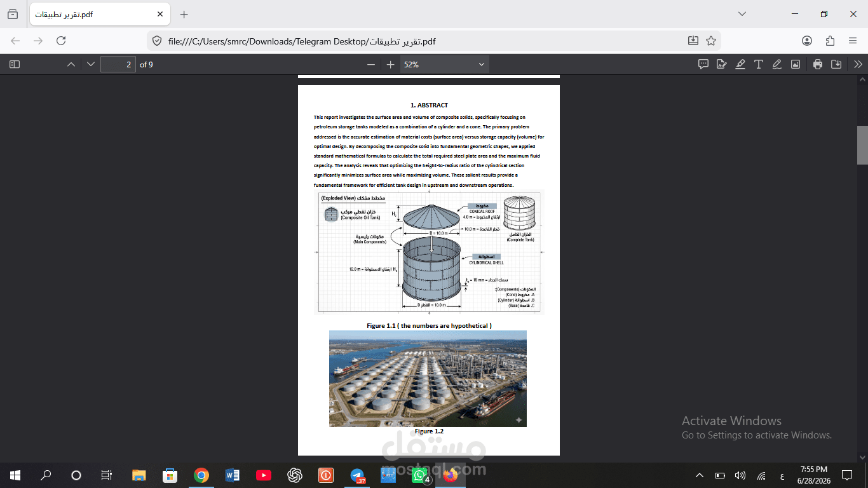The image size is (868, 488).
Task: Click the tank farm aerial photo
Action: tap(428, 379)
